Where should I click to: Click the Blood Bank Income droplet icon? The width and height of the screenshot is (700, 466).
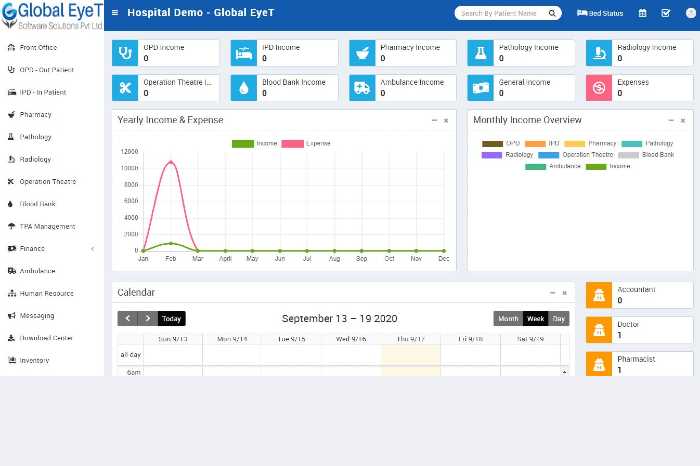pyautogui.click(x=244, y=88)
